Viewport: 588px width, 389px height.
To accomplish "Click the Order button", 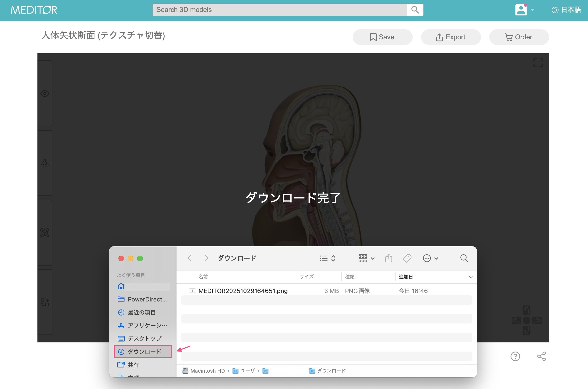I will [519, 37].
